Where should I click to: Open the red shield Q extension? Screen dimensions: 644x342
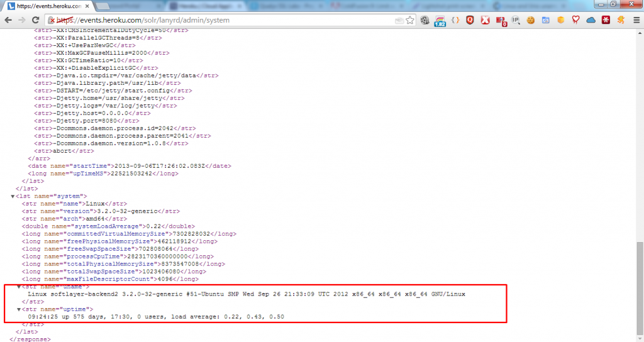pyautogui.click(x=470, y=20)
